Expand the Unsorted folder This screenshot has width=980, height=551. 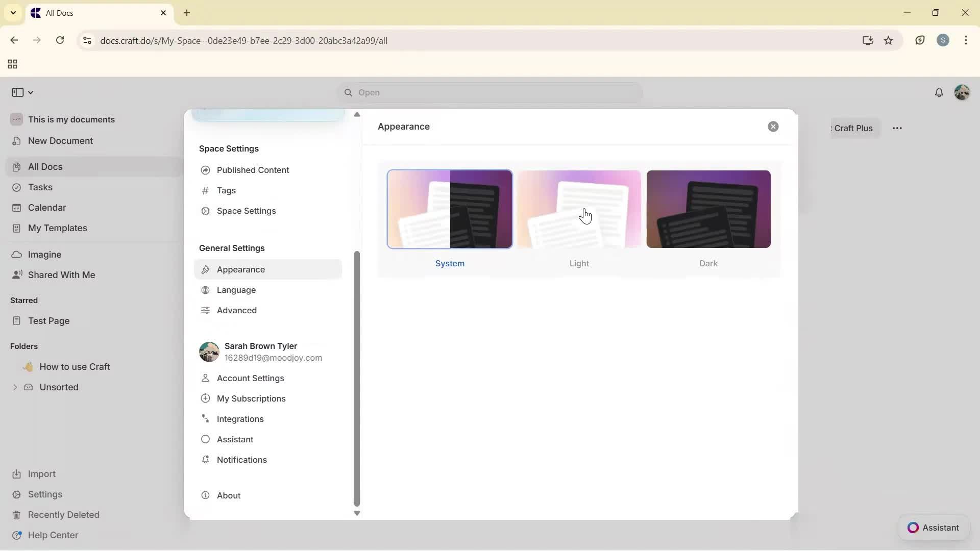tap(15, 387)
